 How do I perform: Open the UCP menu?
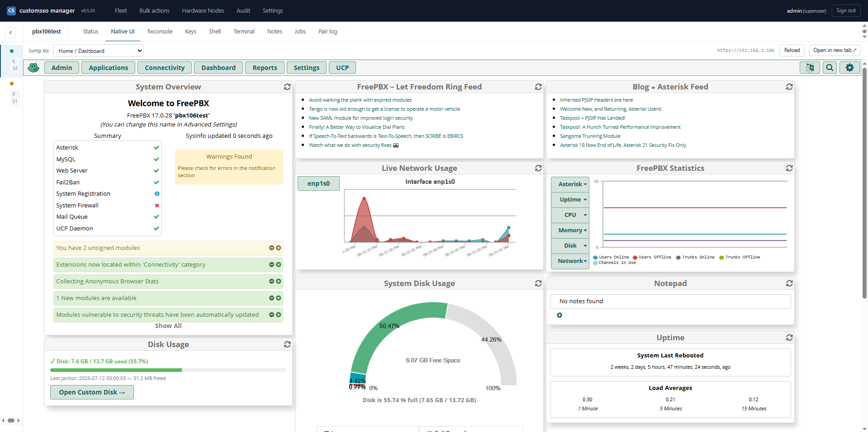click(x=342, y=68)
